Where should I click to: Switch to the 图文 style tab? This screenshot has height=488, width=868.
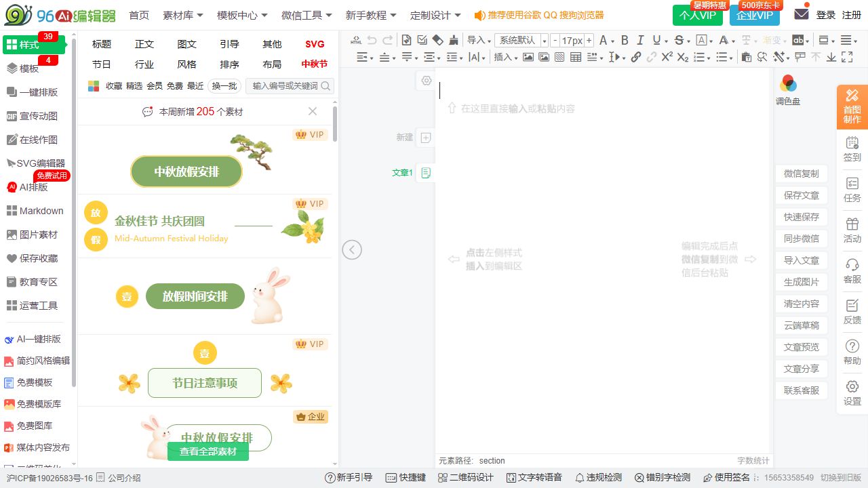186,44
